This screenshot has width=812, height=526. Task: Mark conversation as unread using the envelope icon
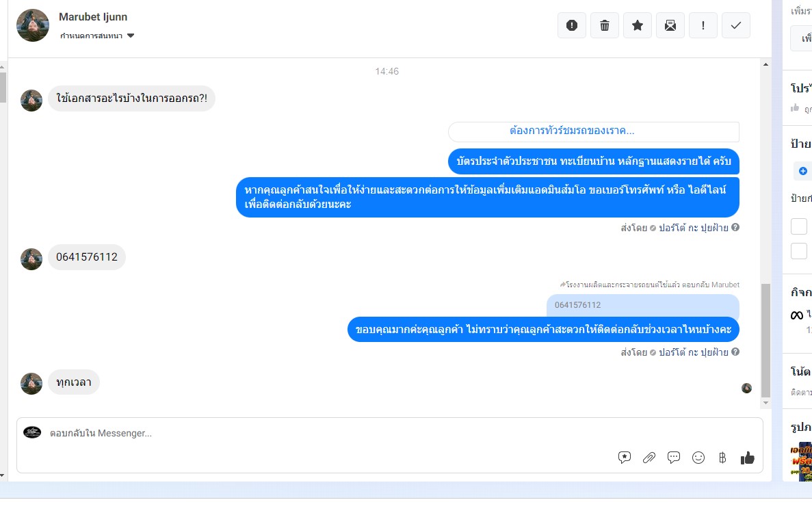[670, 25]
